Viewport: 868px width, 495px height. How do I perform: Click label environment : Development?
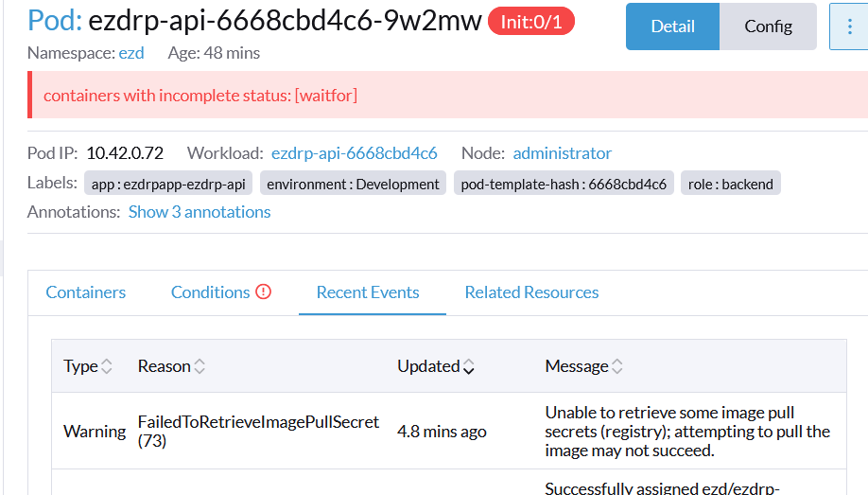(x=353, y=184)
